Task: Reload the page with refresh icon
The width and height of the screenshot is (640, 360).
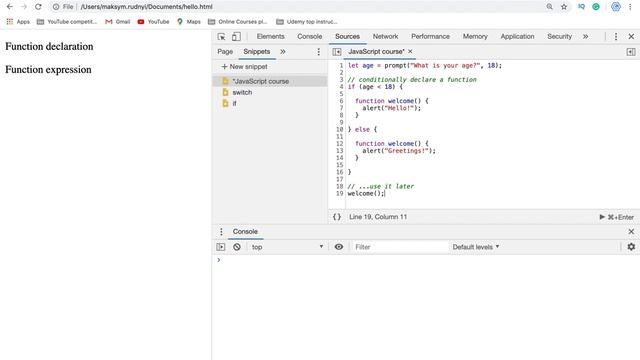Action: (x=38, y=7)
